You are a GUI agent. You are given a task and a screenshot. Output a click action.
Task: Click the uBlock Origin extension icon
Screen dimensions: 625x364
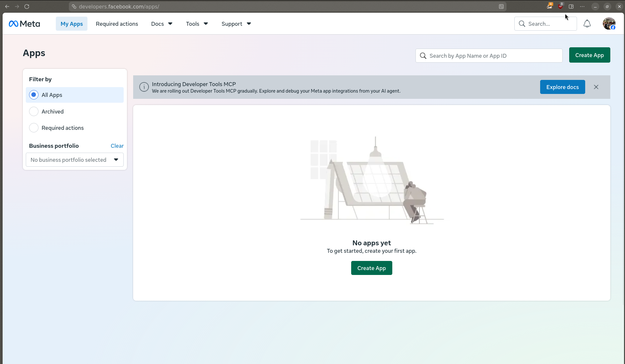pos(560,6)
